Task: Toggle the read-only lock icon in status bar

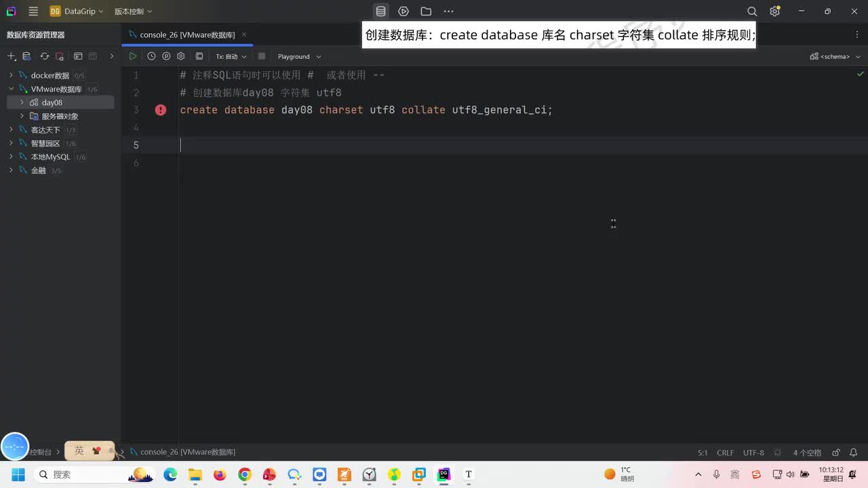Action: click(x=836, y=453)
